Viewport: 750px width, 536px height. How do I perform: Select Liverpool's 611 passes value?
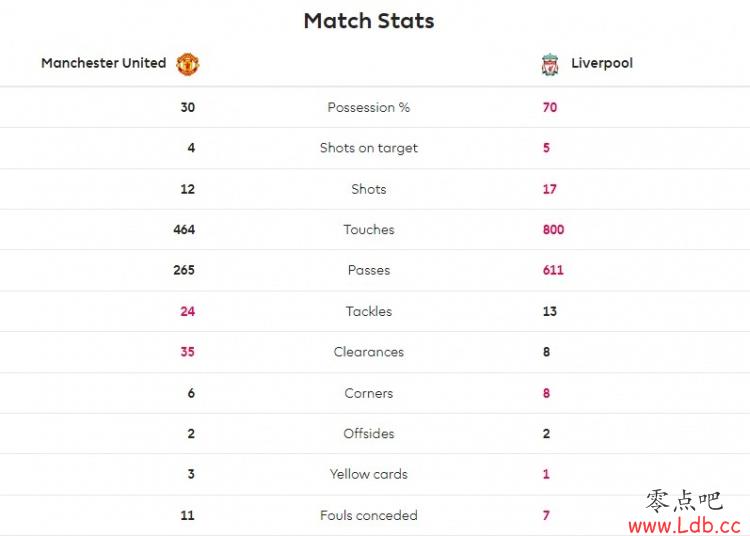(x=553, y=270)
